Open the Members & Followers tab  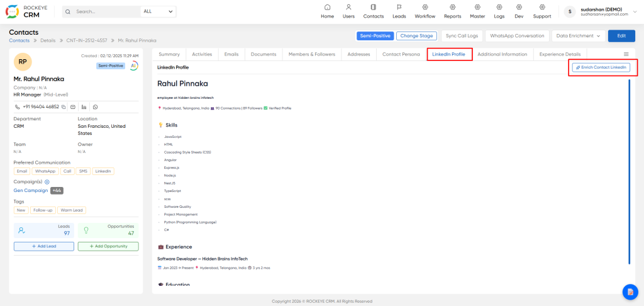(312, 54)
